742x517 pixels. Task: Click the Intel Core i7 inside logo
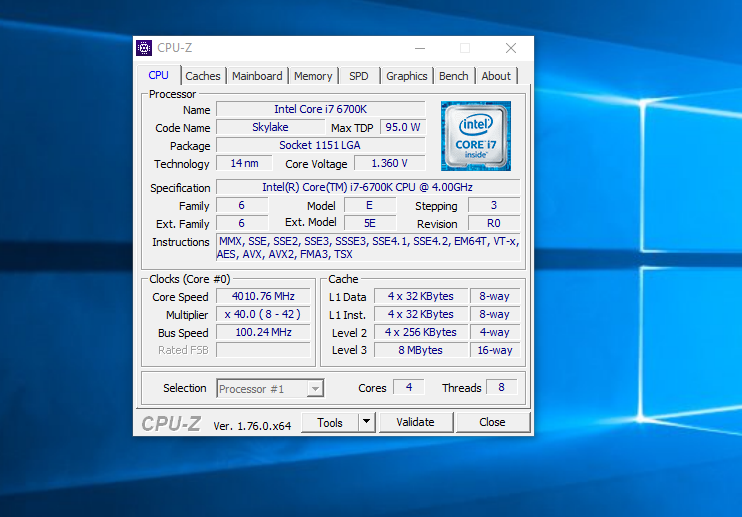(476, 136)
